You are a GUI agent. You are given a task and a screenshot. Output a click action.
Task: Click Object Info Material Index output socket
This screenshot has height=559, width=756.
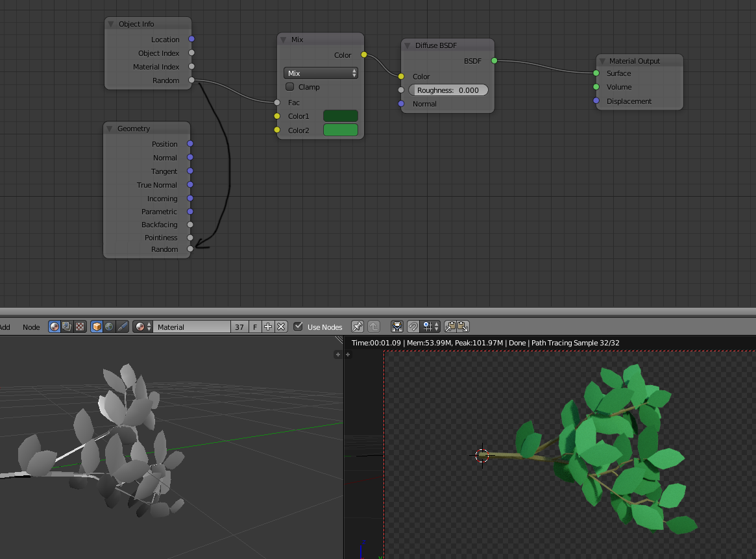point(191,66)
